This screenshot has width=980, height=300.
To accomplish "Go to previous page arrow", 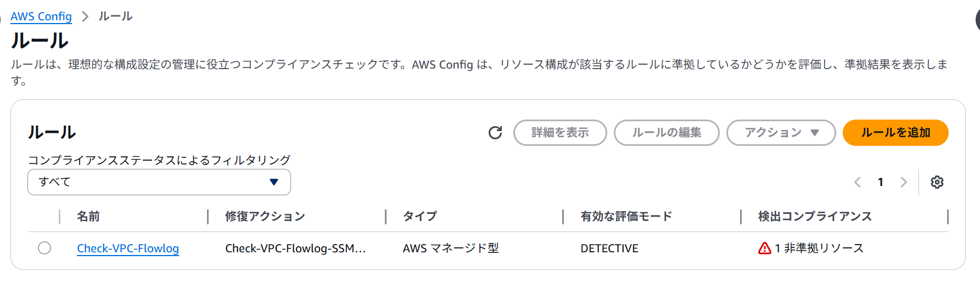I will click(x=858, y=182).
